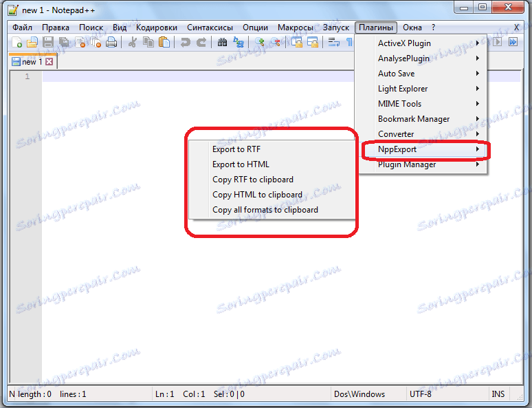Click the Open file folder icon

32,43
